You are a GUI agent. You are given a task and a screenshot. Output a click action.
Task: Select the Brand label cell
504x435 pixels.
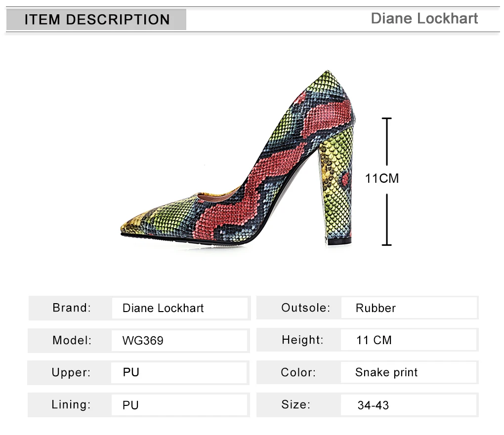(72, 308)
